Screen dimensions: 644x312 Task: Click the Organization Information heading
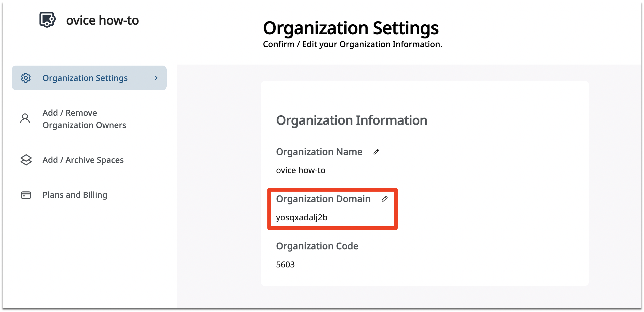tap(352, 120)
